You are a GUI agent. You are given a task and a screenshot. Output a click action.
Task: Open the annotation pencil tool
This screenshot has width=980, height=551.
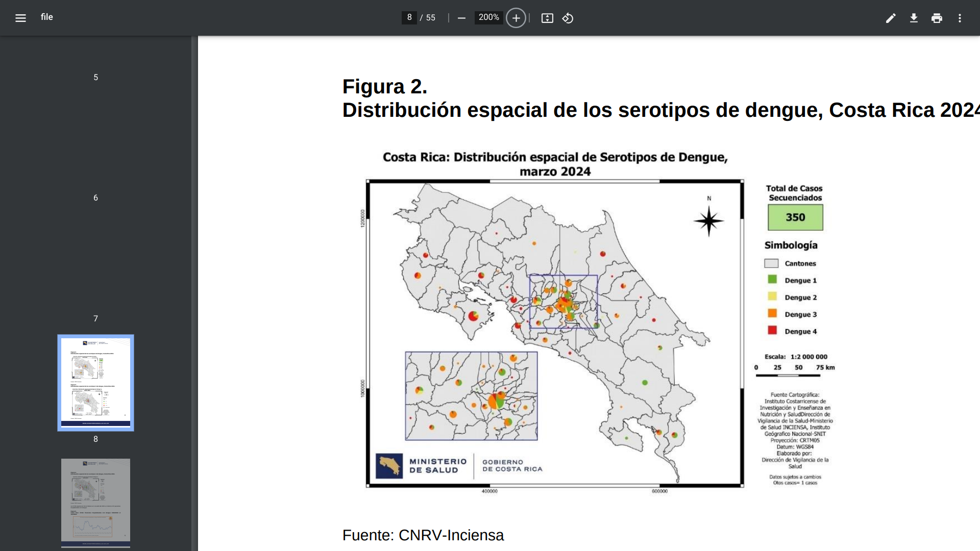(891, 18)
